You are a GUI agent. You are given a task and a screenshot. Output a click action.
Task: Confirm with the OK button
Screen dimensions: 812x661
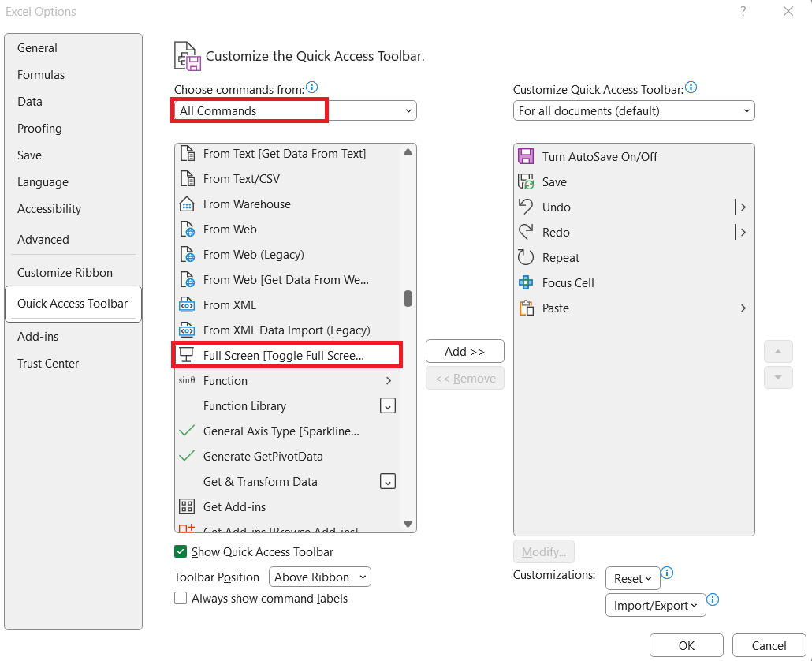pyautogui.click(x=687, y=645)
